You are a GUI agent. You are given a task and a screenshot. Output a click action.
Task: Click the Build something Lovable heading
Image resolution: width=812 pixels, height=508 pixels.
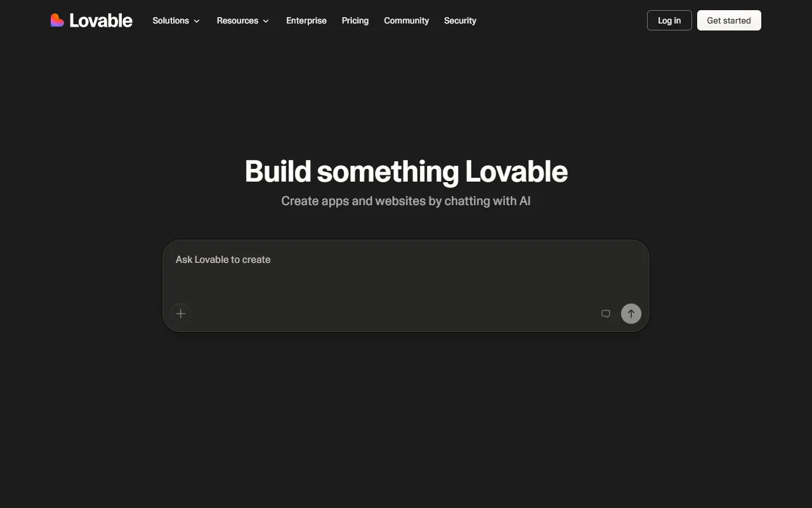[406, 171]
